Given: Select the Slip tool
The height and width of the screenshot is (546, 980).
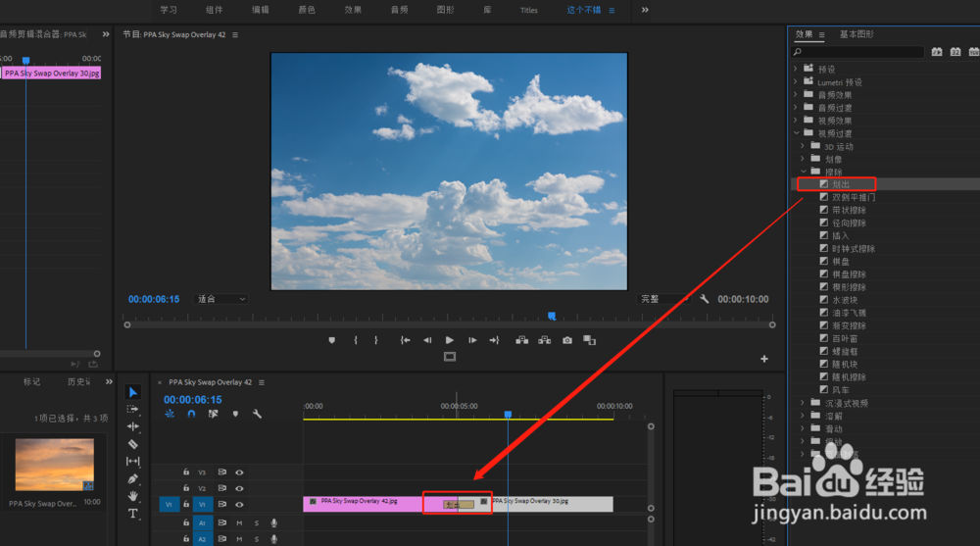Looking at the screenshot, I should tap(132, 462).
